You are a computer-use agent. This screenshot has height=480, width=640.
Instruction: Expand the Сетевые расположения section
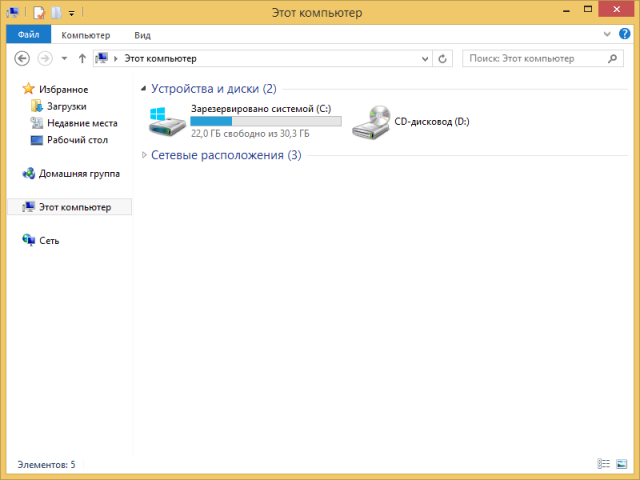tap(145, 155)
